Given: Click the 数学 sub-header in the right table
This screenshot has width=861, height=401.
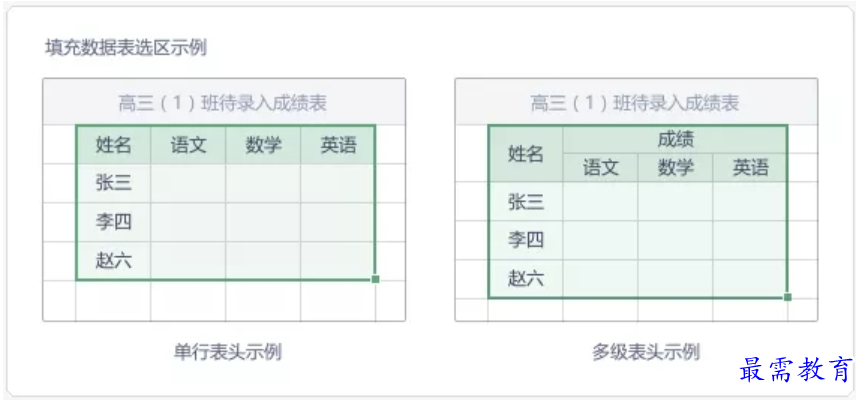Looking at the screenshot, I should coord(675,168).
